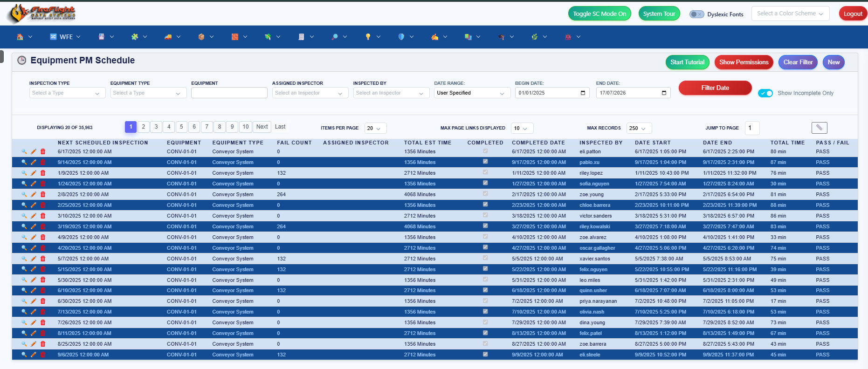
Task: Start the System Tour
Action: [x=659, y=14]
